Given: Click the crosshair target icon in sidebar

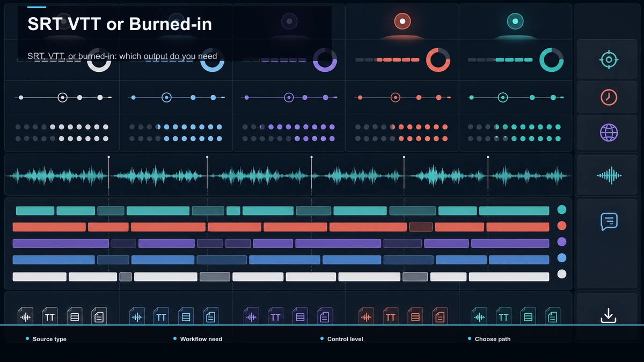Looking at the screenshot, I should click(x=609, y=60).
